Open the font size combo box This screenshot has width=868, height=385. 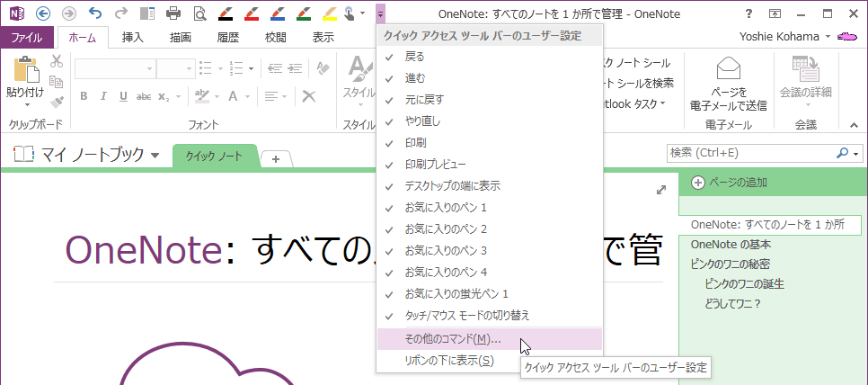tap(174, 68)
